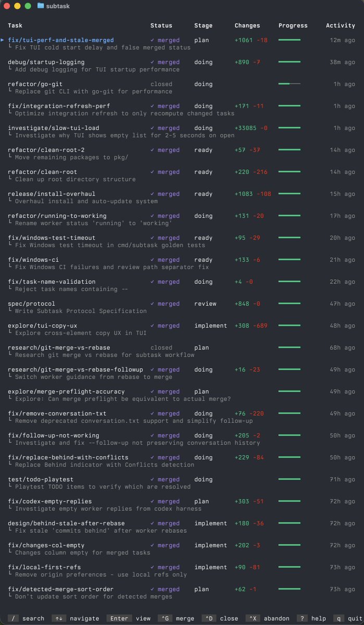Click the ? help shortcut

point(311,618)
